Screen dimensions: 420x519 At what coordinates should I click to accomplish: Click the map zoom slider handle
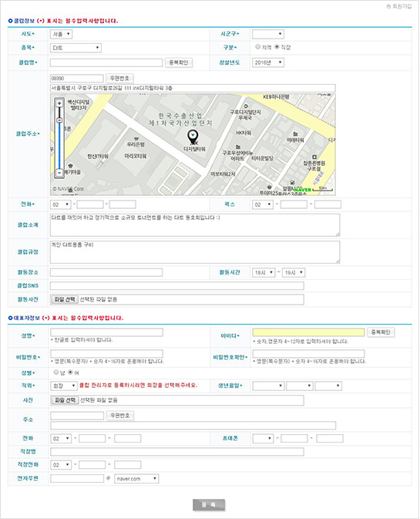(59, 120)
